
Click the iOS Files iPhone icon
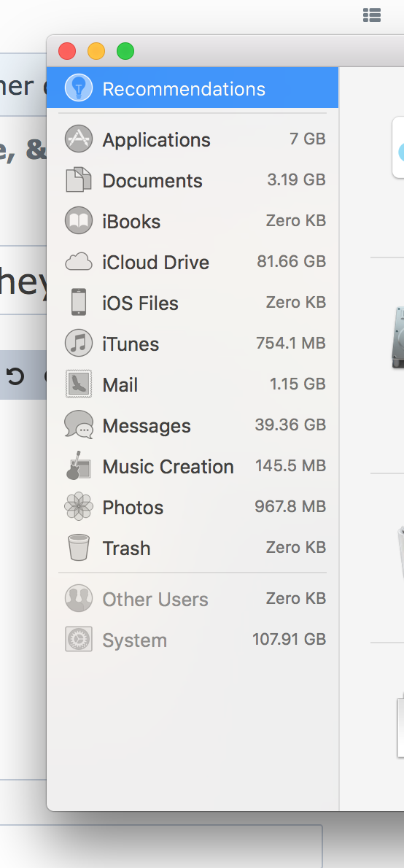[x=78, y=303]
